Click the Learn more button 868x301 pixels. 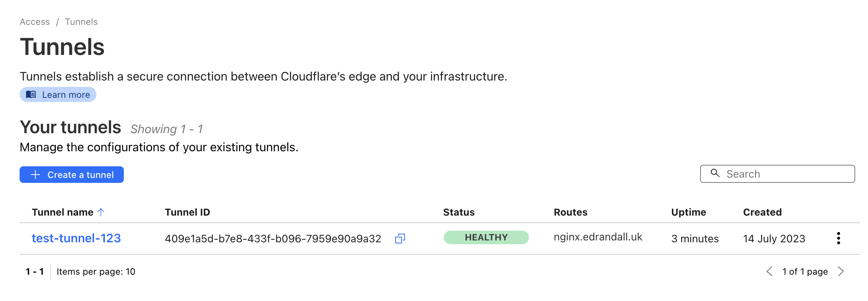coord(58,94)
